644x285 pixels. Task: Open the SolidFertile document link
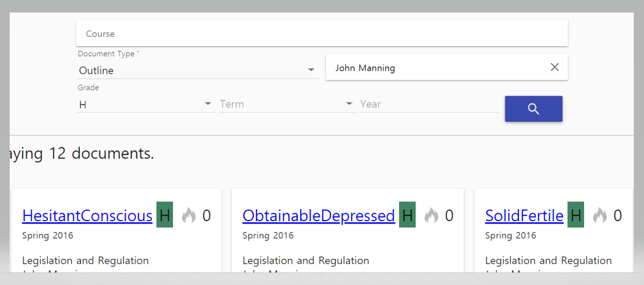point(524,215)
